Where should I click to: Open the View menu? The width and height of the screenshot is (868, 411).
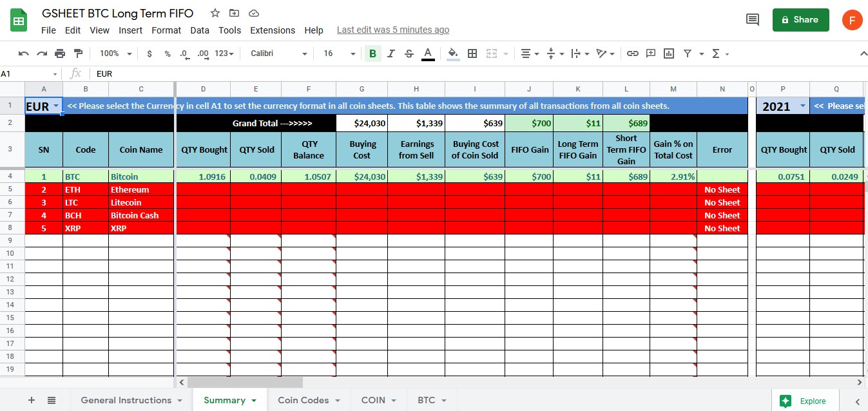tap(99, 30)
